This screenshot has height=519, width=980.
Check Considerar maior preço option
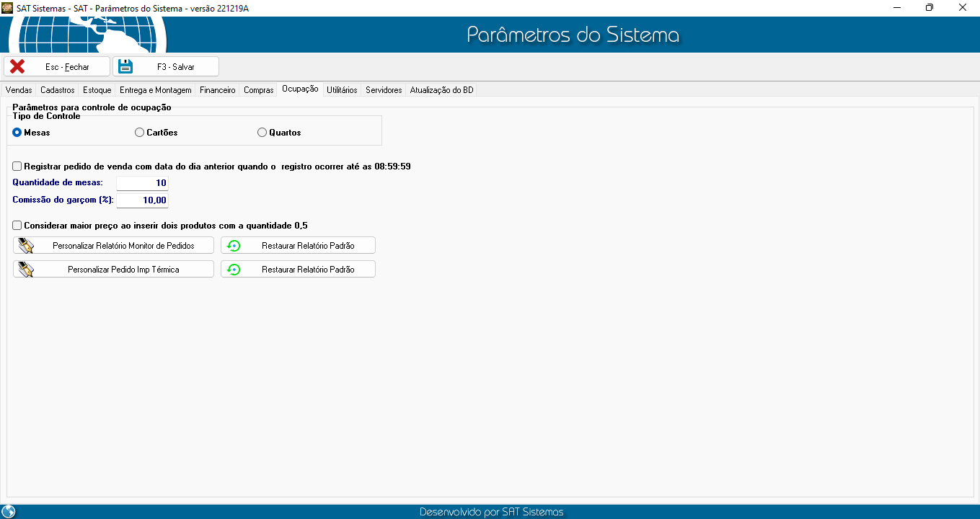point(17,226)
